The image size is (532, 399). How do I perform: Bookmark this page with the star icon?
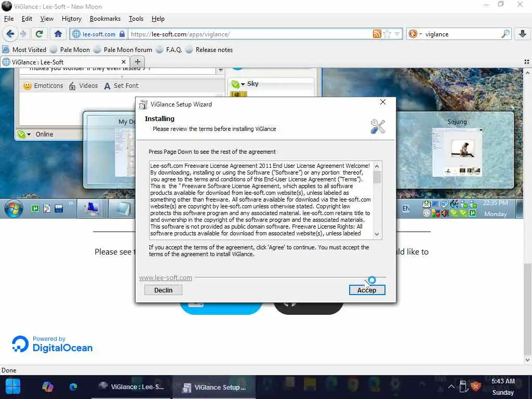387,34
